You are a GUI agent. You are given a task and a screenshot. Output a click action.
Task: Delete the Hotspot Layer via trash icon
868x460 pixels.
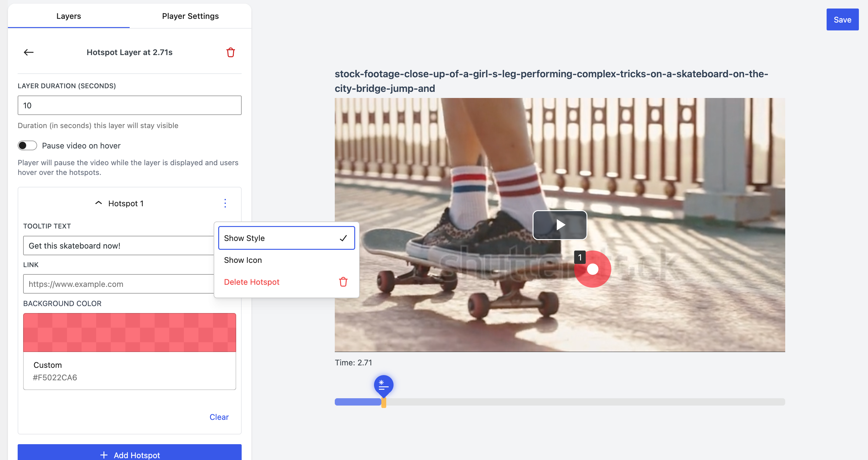pyautogui.click(x=230, y=52)
